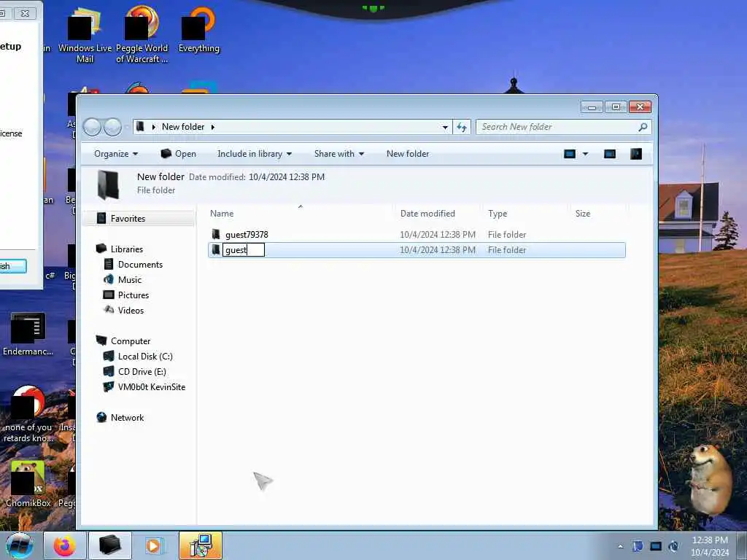747x560 pixels.
Task: Click the network tray icon
Action: [656, 546]
